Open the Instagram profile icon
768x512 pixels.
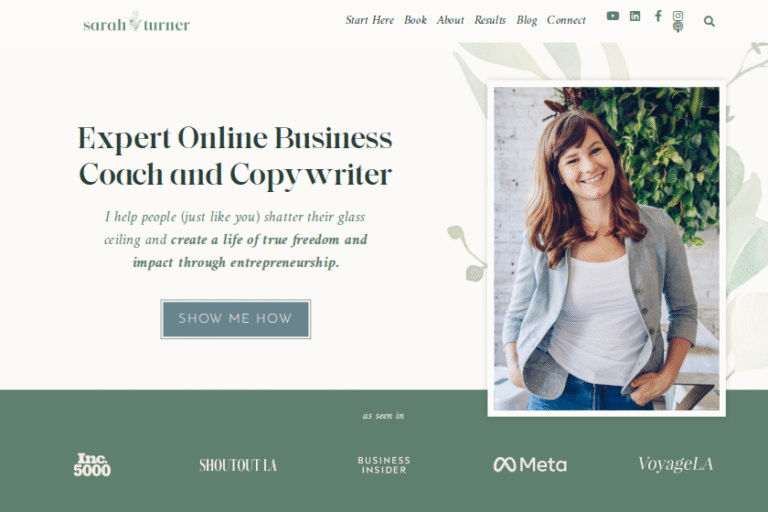678,16
